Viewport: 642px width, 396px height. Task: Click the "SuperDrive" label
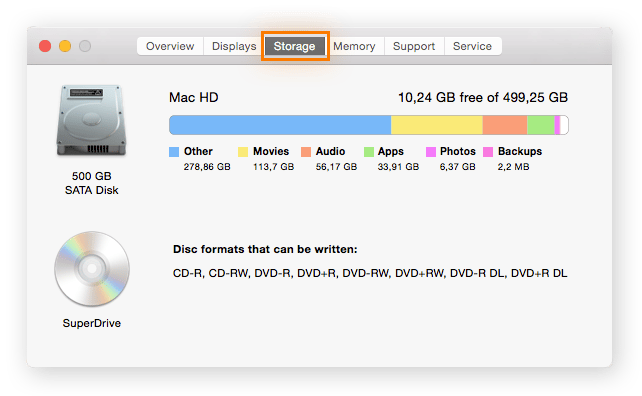[x=92, y=324]
